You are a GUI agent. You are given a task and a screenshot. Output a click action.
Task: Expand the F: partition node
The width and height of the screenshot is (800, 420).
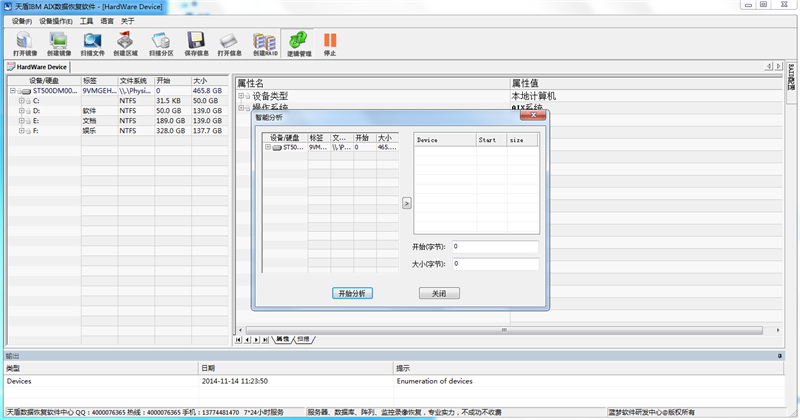pyautogui.click(x=21, y=131)
